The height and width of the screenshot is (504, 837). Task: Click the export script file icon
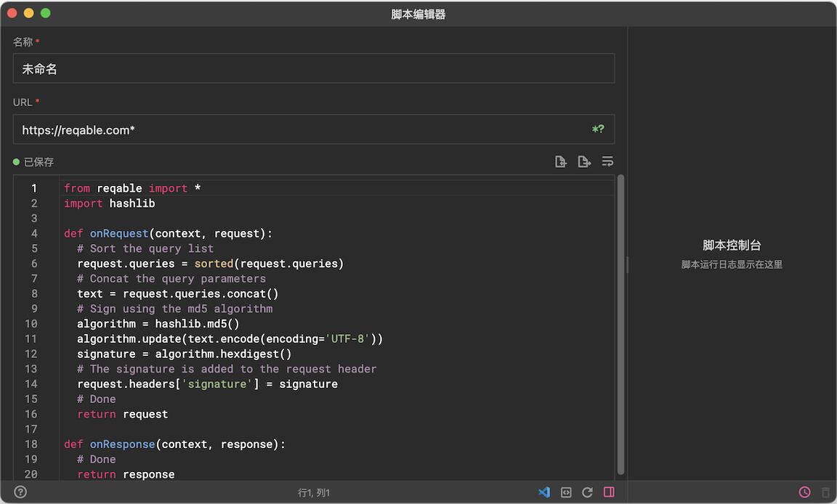click(x=584, y=162)
